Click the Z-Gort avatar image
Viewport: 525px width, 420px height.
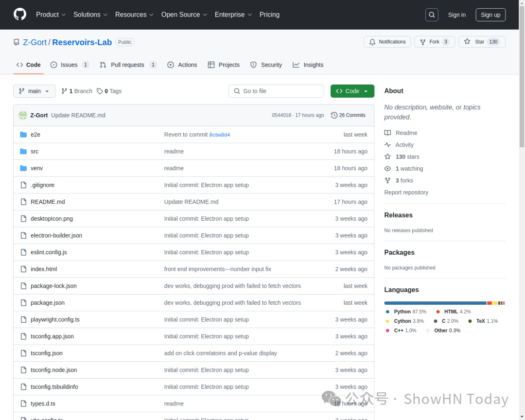23,115
